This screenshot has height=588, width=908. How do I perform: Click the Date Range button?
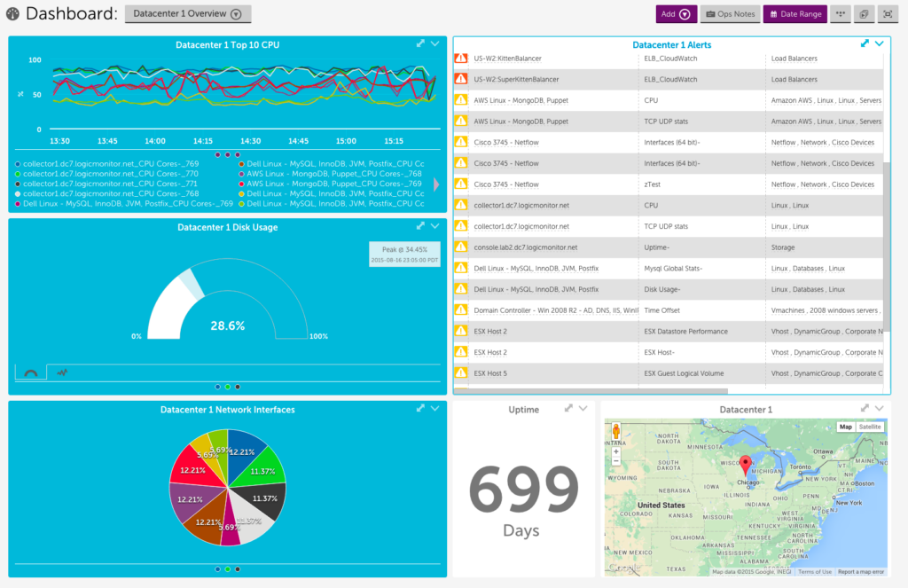[x=794, y=14]
